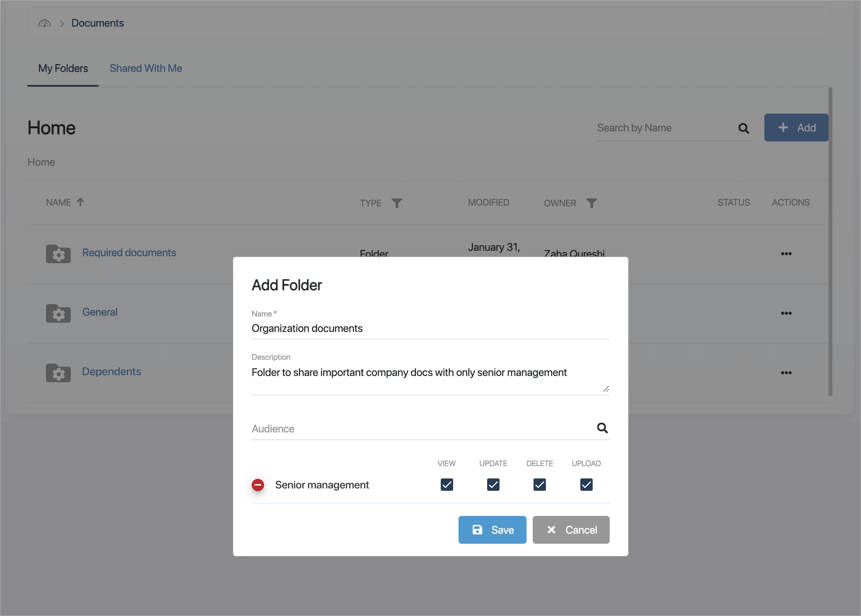Click the Senior management audience label

pos(322,485)
